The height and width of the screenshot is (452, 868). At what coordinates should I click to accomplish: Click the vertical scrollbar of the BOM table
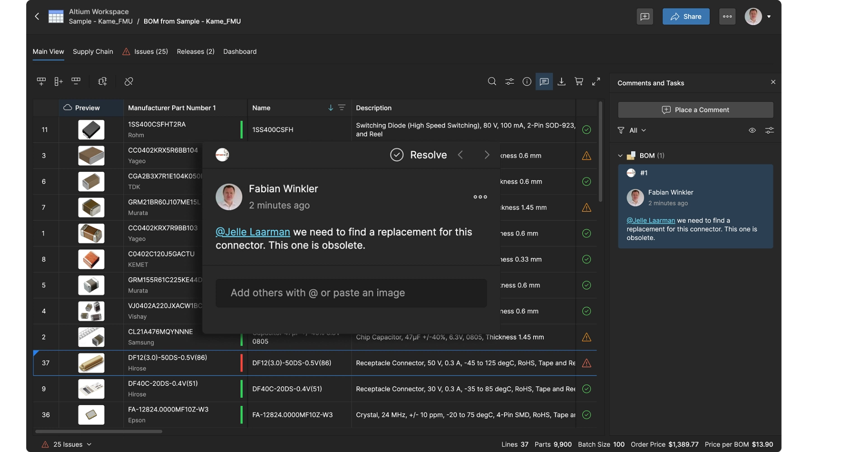pos(600,151)
